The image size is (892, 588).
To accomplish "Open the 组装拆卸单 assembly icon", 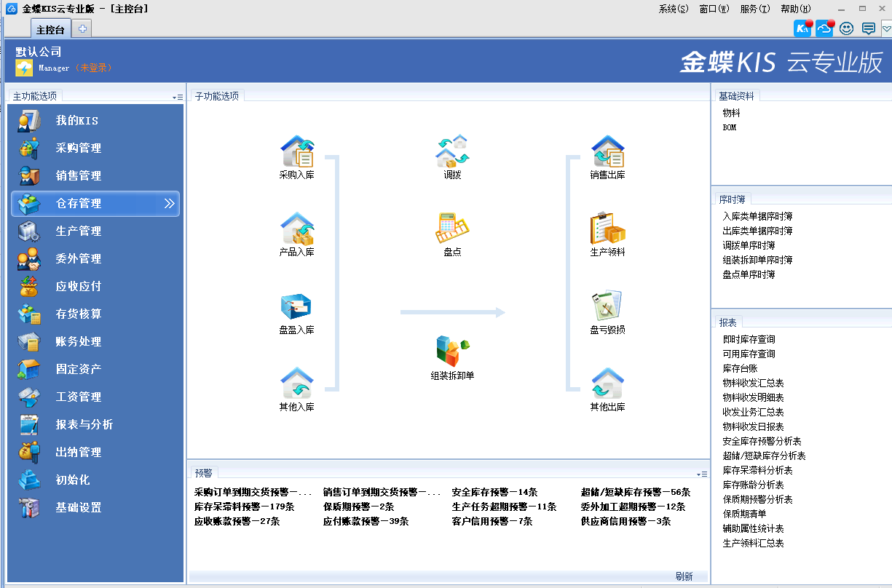I will 452,351.
